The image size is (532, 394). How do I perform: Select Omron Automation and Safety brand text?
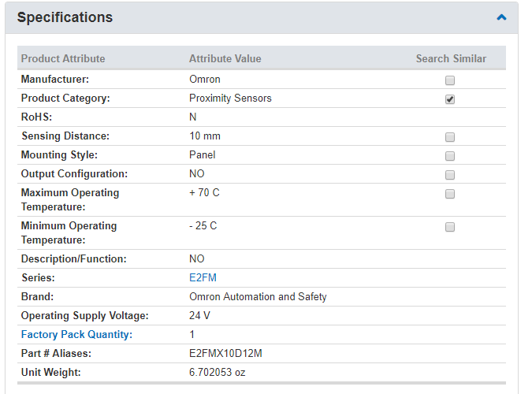click(x=258, y=296)
